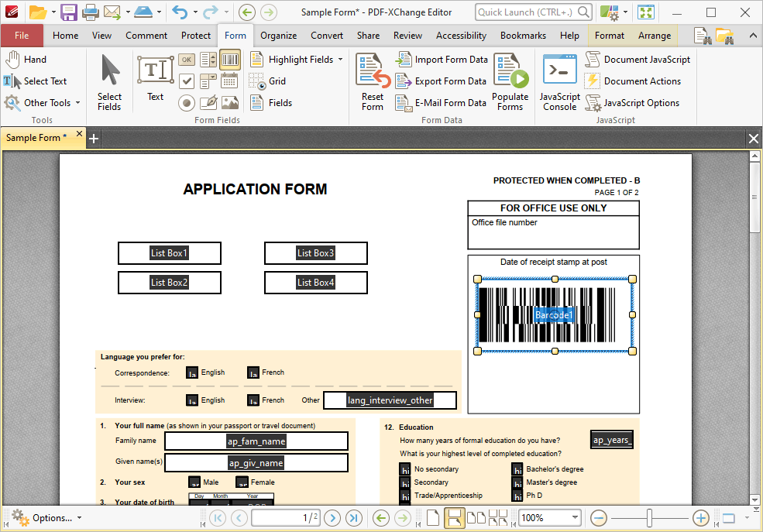
Task: Toggle the Grid display
Action: pyautogui.click(x=268, y=81)
